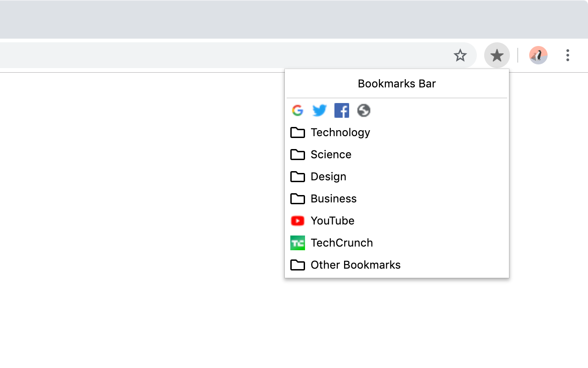
Task: Click the Google favicon bookmark
Action: [x=298, y=110]
